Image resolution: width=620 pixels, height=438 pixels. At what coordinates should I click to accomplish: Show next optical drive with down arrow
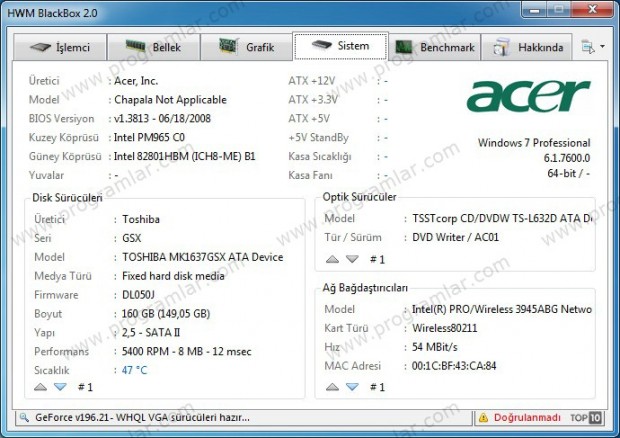pos(352,259)
